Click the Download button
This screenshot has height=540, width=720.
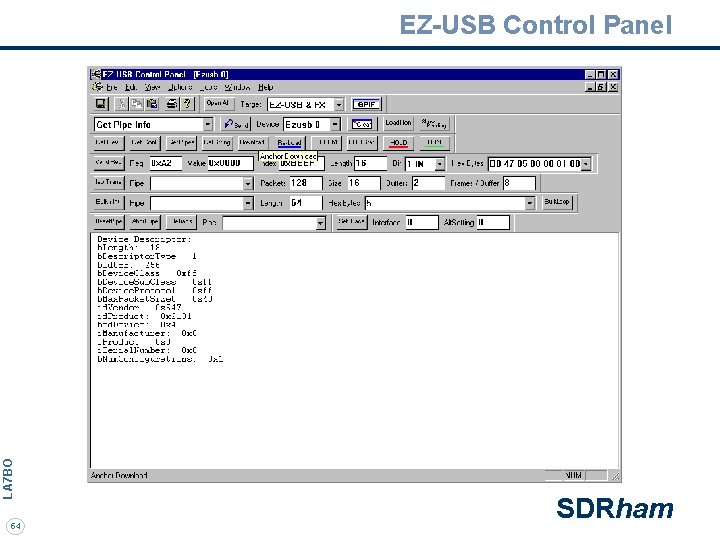tap(253, 143)
